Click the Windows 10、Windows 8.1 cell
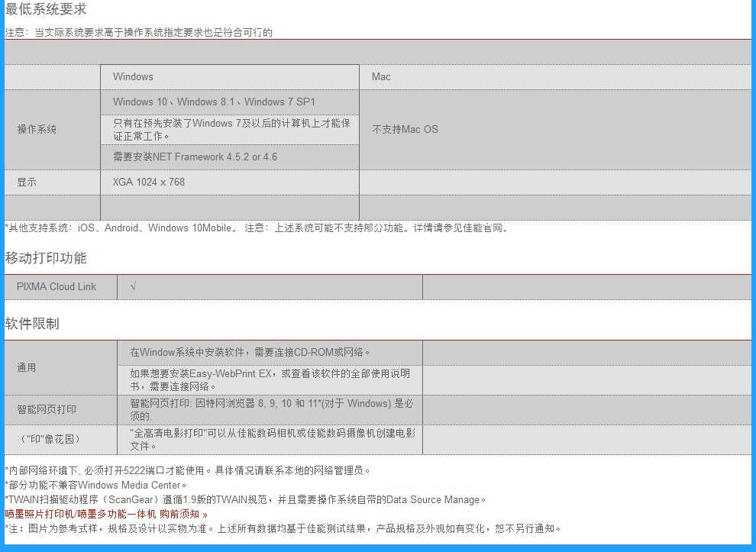Image resolution: width=756 pixels, height=552 pixels. coord(214,102)
